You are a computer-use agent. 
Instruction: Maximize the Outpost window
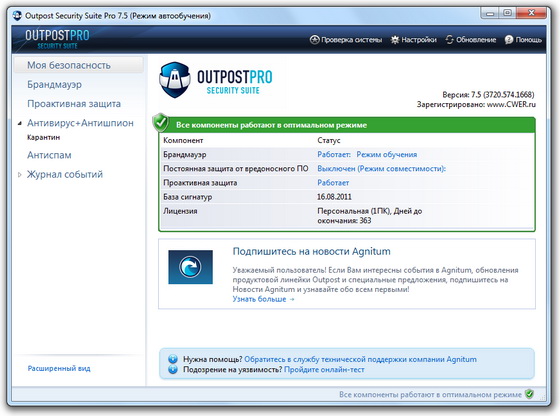click(507, 13)
